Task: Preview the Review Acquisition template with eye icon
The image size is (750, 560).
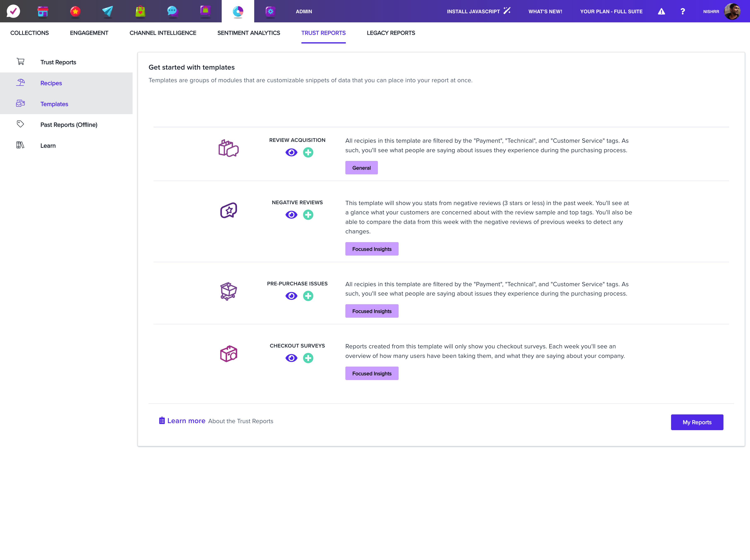Action: (x=291, y=153)
